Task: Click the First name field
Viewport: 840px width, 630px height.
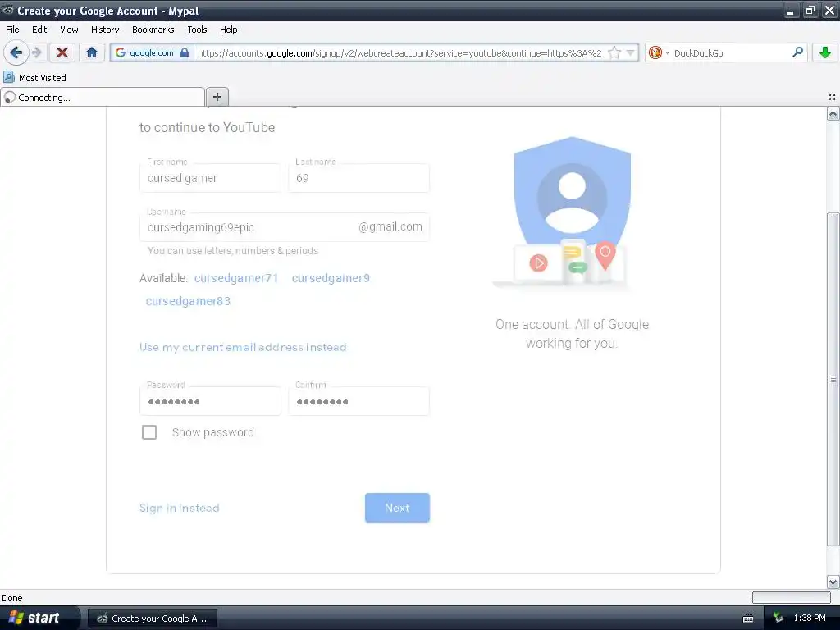Action: coord(210,178)
